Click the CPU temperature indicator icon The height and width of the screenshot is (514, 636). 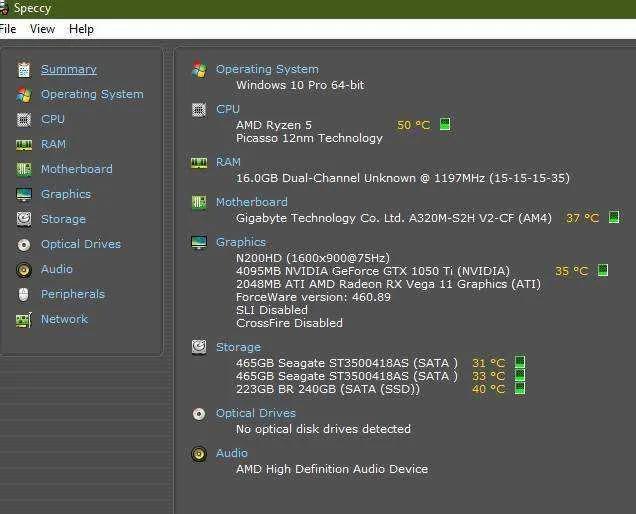445,124
